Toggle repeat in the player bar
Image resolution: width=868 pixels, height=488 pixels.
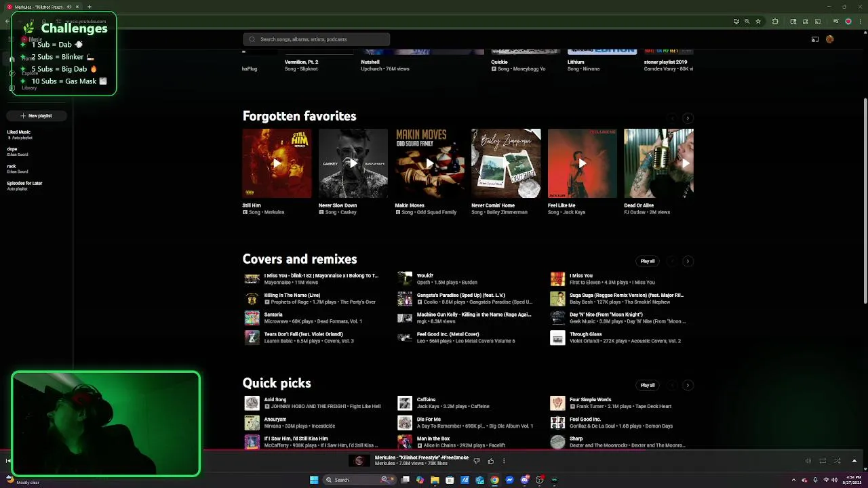point(823,461)
